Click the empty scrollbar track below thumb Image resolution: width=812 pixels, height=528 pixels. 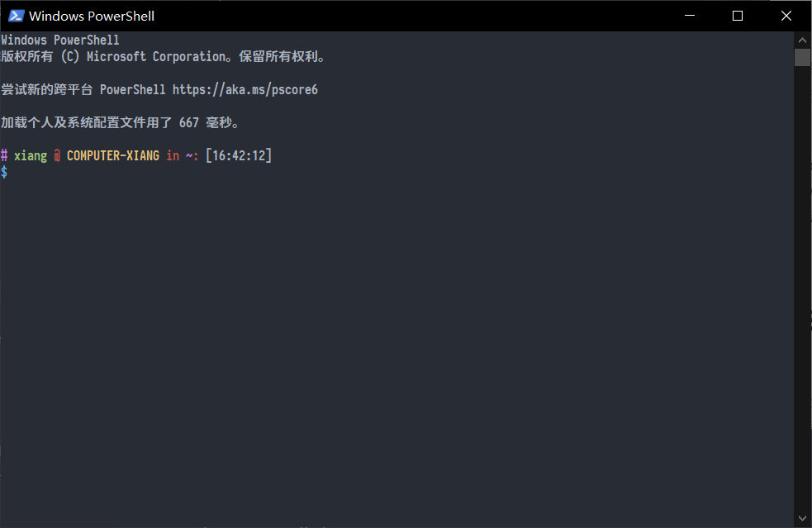[802, 288]
